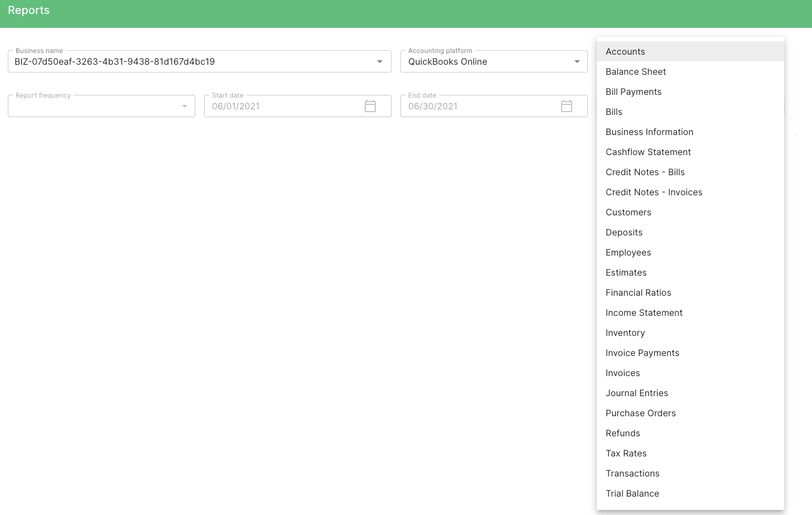Click the End date input field
This screenshot has height=515, width=812.
click(x=480, y=106)
